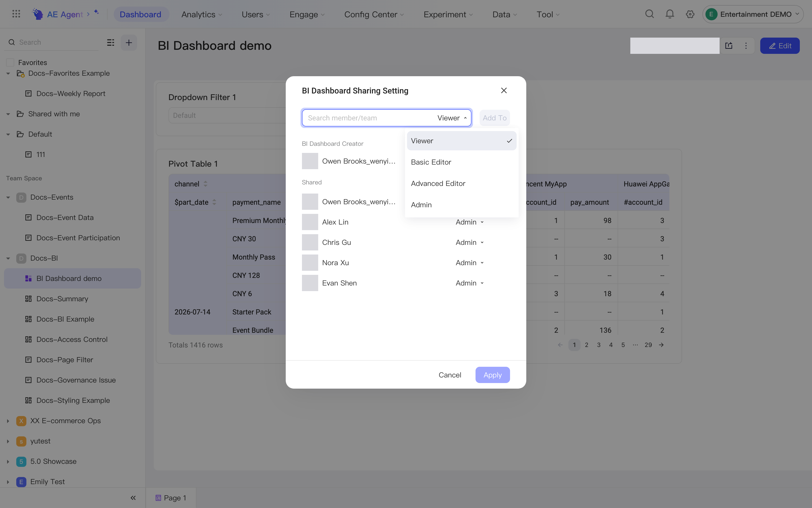This screenshot has height=508, width=812.
Task: Click the AE Agent logo icon
Action: pyautogui.click(x=37, y=14)
